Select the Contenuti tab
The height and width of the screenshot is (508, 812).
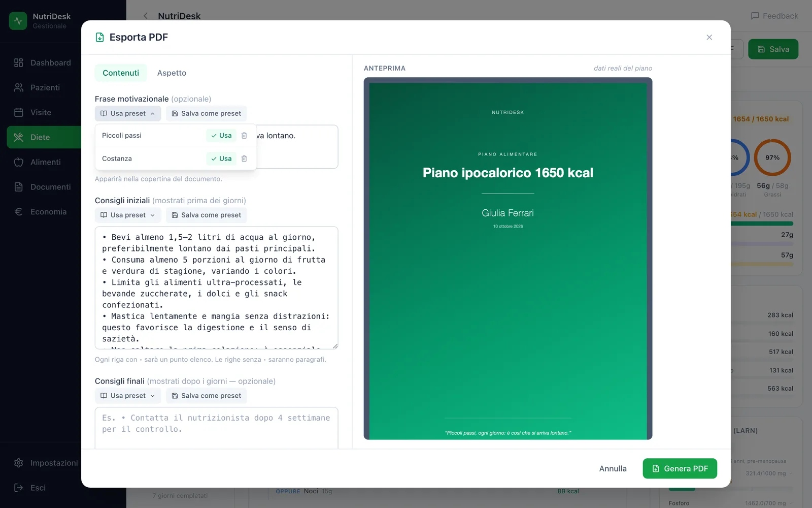pyautogui.click(x=121, y=73)
